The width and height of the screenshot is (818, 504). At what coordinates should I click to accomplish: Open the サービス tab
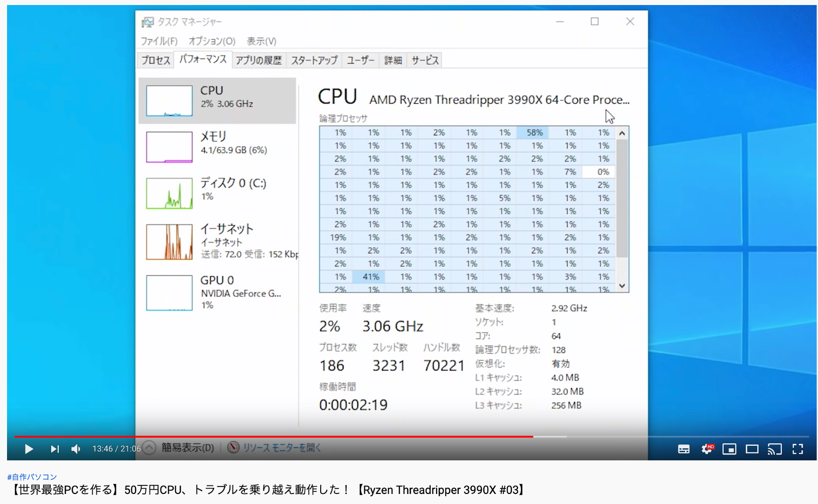point(425,60)
